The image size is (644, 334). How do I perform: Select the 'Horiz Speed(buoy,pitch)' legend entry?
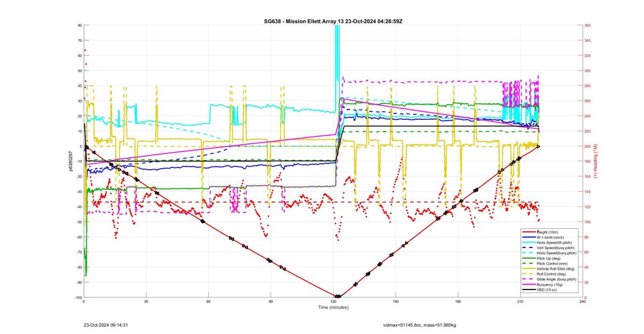[x=550, y=253]
